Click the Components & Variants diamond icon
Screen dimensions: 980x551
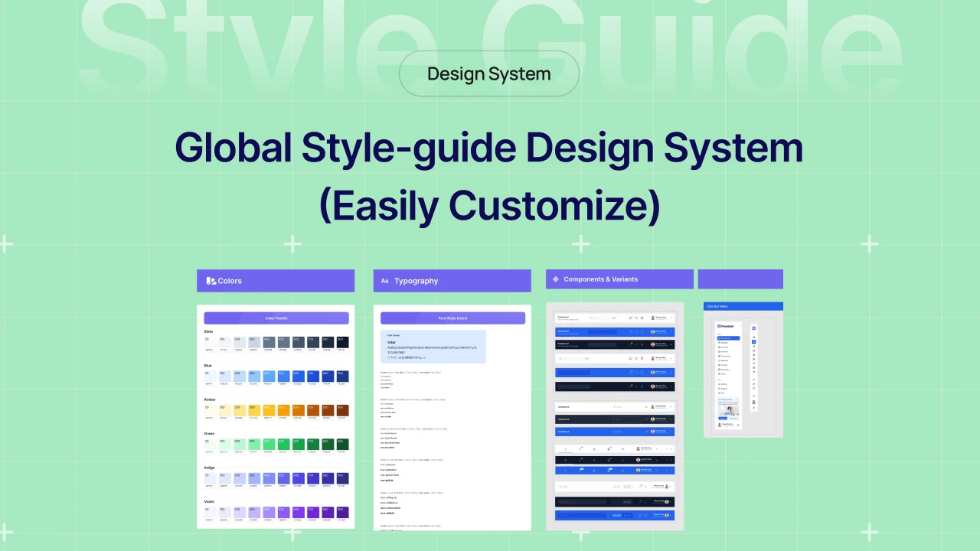click(x=556, y=279)
